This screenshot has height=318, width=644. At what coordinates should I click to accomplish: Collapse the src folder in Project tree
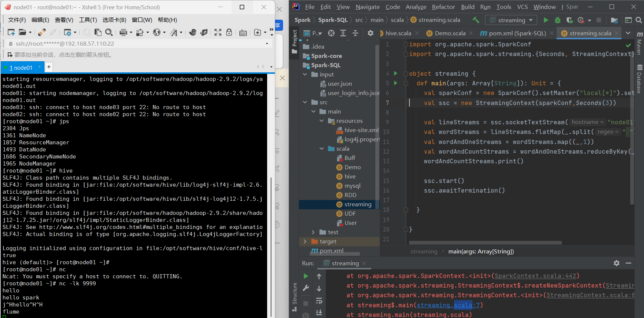(x=305, y=102)
